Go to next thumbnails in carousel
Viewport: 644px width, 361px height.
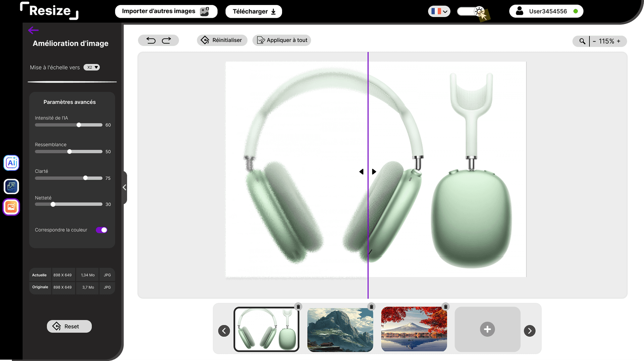[x=530, y=331]
